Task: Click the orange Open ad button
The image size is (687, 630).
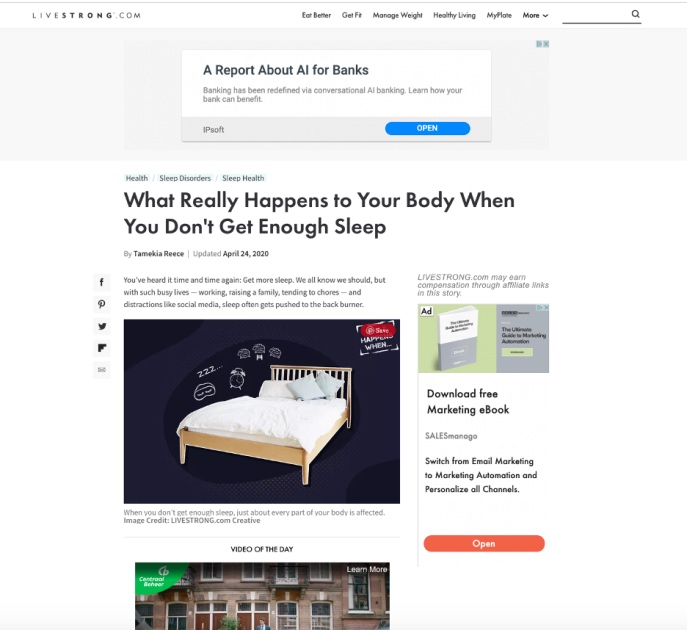Action: 484,543
